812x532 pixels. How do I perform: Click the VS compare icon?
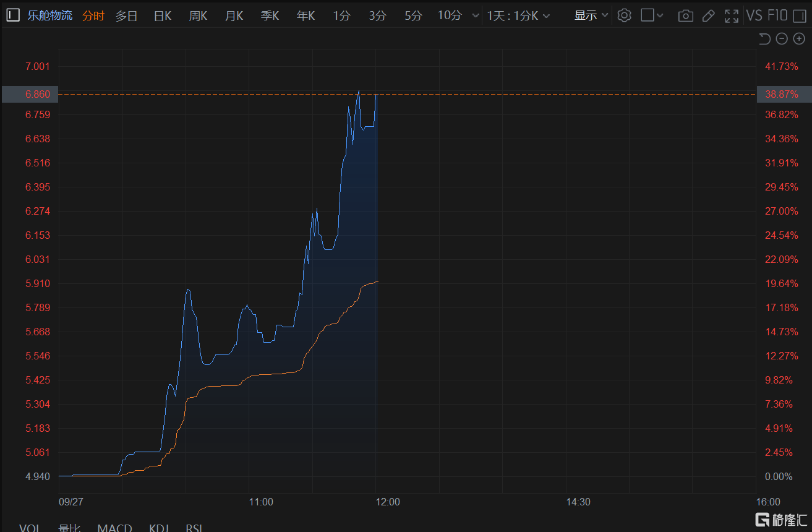(754, 15)
